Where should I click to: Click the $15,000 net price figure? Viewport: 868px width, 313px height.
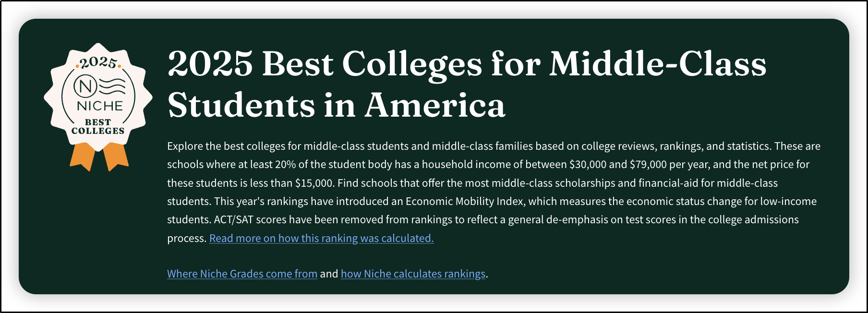[x=314, y=183]
